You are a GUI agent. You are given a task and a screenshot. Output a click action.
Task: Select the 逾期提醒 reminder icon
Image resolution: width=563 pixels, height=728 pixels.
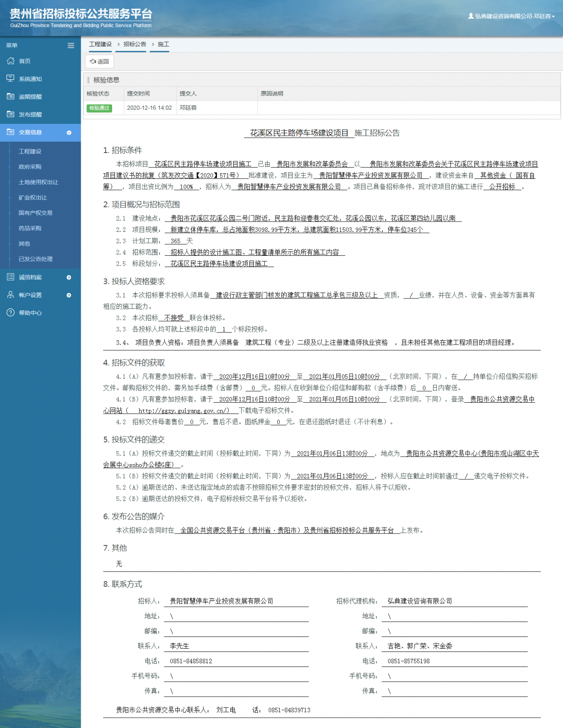10,96
